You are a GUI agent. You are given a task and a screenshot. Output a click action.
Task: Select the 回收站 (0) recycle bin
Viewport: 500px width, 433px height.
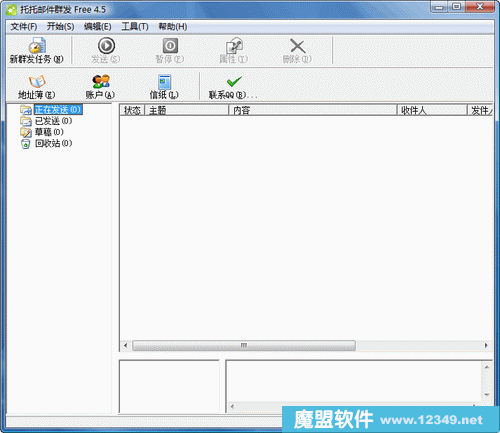[53, 143]
